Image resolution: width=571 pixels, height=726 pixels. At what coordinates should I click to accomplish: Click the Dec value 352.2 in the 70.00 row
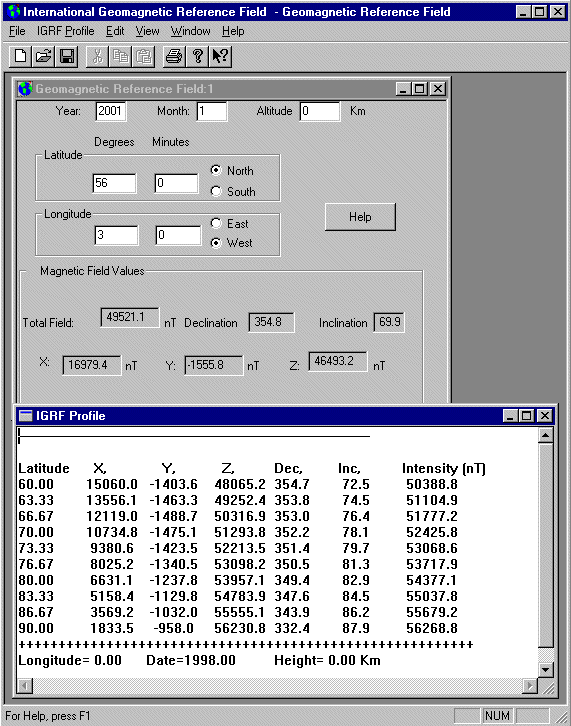(292, 532)
